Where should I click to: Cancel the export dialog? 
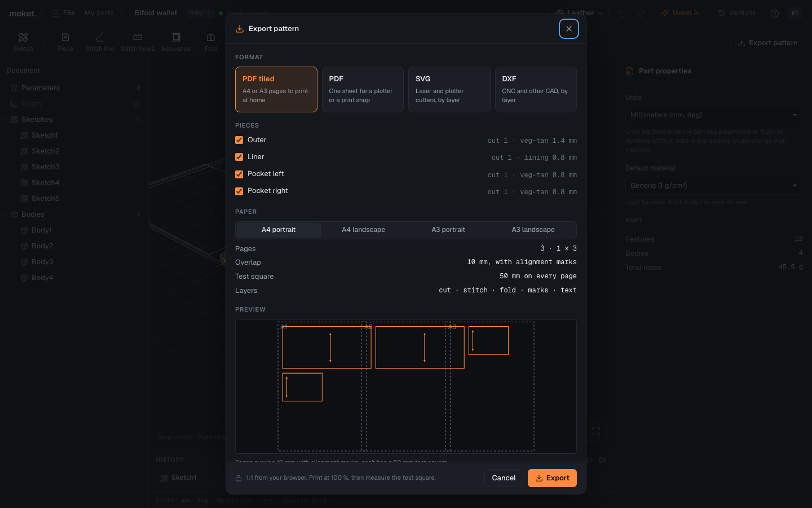tap(504, 478)
